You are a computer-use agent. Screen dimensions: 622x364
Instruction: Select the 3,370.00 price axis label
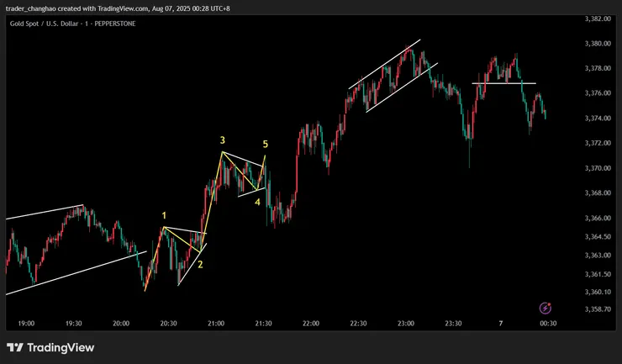(x=598, y=168)
